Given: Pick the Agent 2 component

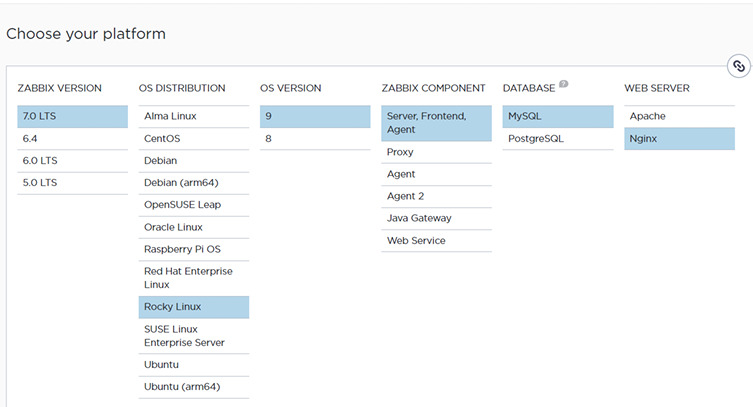Looking at the screenshot, I should pos(437,196).
